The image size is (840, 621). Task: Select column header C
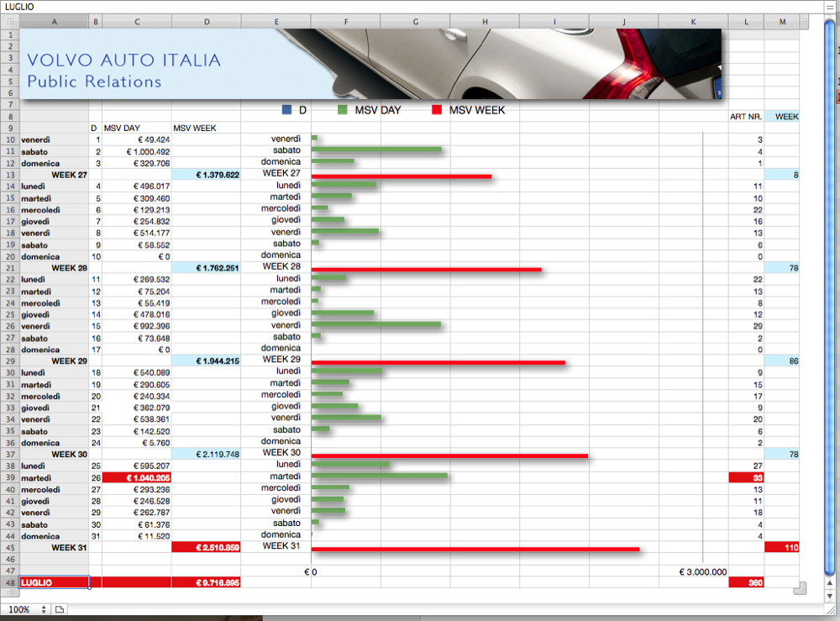(137, 21)
